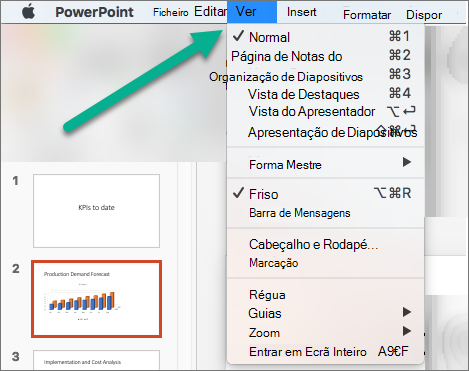Toggle the Friso ribbon option

point(325,194)
